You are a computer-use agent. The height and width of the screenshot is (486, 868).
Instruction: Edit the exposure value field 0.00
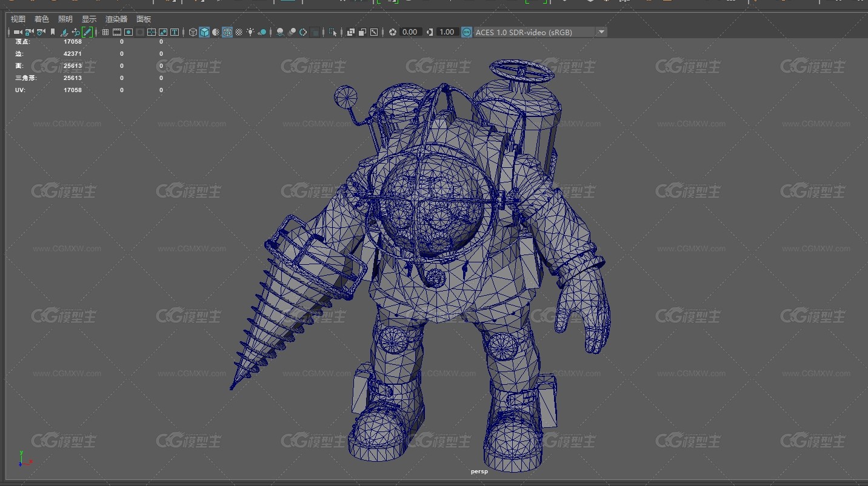[x=410, y=32]
